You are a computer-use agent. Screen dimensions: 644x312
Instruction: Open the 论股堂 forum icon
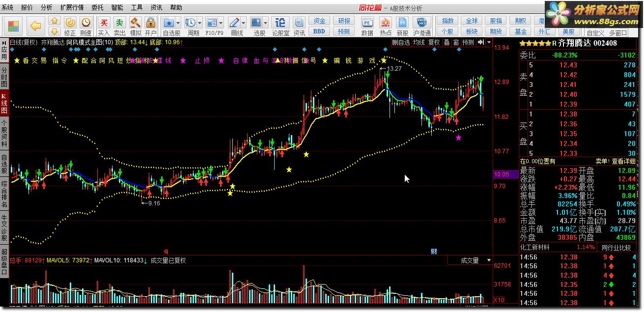pyautogui.click(x=280, y=26)
